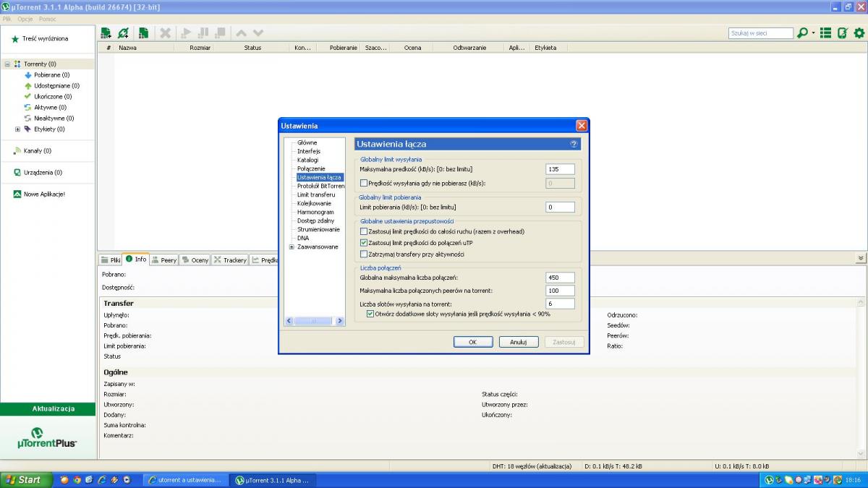Select Treść wyróżniona star item in sidebar
This screenshot has height=488, width=868.
coord(40,39)
